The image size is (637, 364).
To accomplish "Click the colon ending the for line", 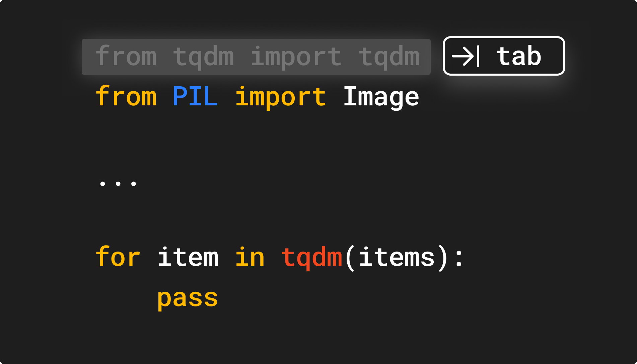I will point(459,258).
